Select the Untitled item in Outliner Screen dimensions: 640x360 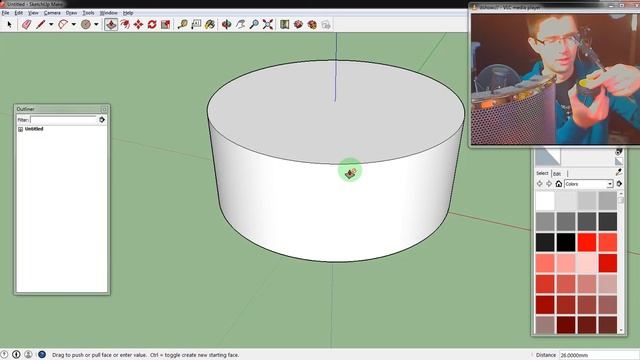click(34, 129)
